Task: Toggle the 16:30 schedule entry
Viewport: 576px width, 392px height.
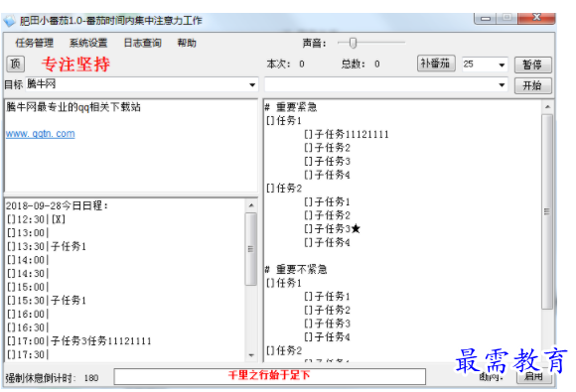Action: pos(28,327)
